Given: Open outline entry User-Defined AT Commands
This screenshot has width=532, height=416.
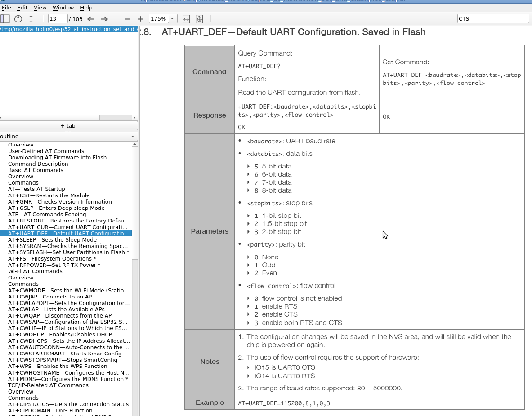Looking at the screenshot, I should click(x=46, y=151).
